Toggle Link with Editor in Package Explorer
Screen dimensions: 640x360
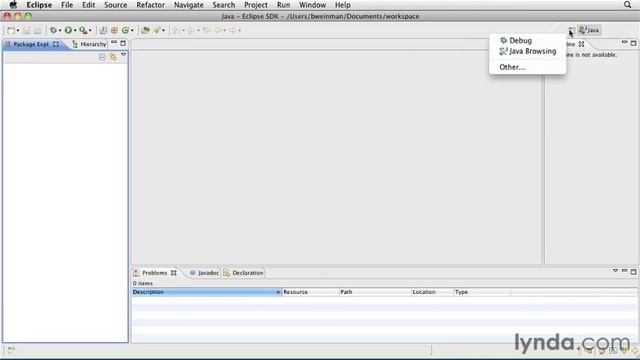coord(113,57)
